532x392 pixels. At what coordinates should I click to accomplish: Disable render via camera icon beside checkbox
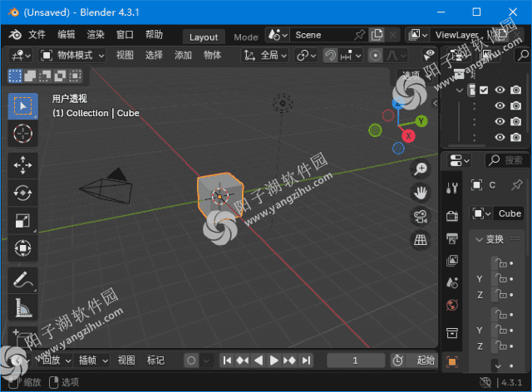click(x=516, y=90)
